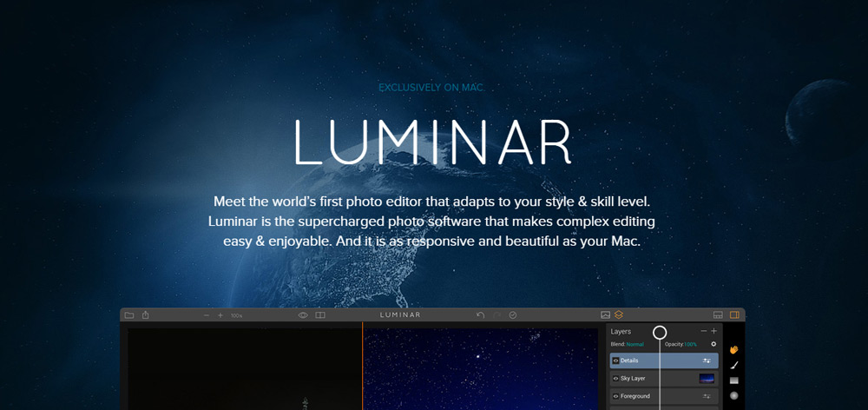Viewport: 868px width, 410px height.
Task: Toggle the before/after compare split icon
Action: click(320, 315)
